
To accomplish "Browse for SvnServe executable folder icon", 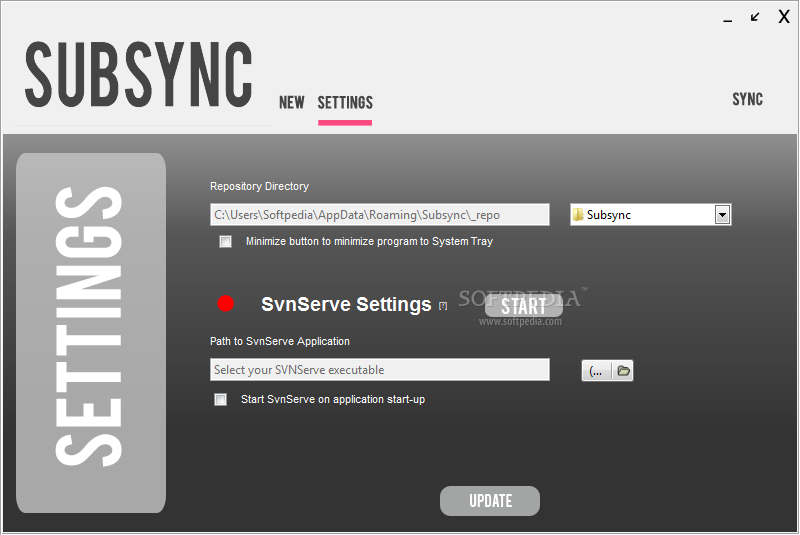I will pos(623,371).
